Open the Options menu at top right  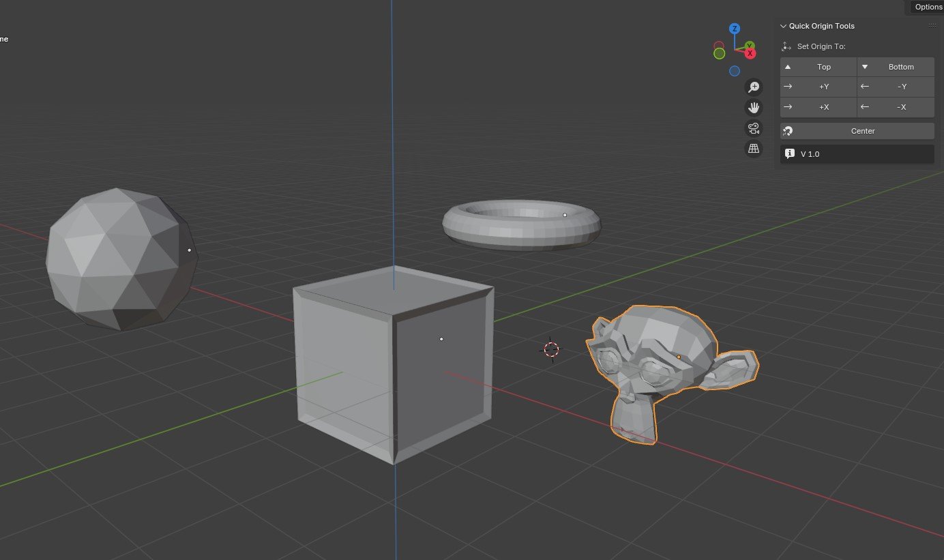928,7
